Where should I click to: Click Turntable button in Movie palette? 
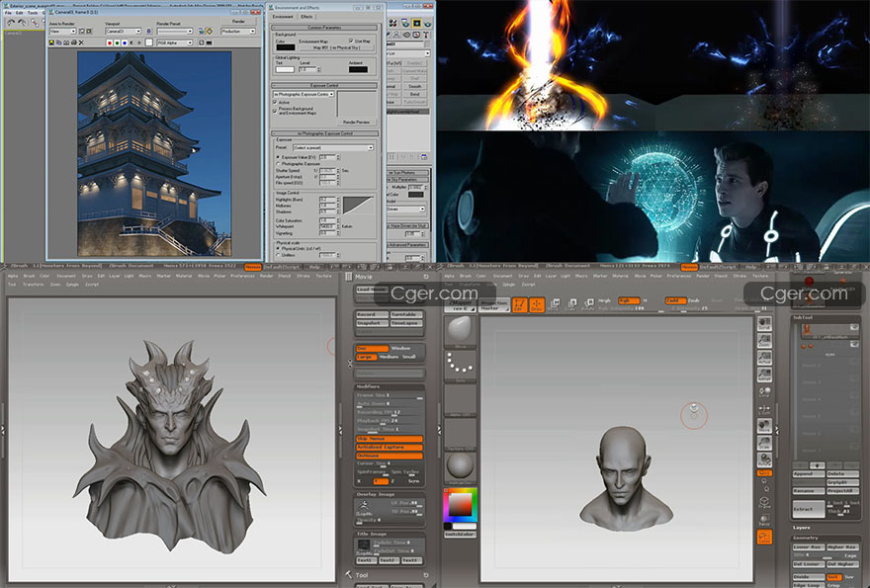[x=405, y=314]
